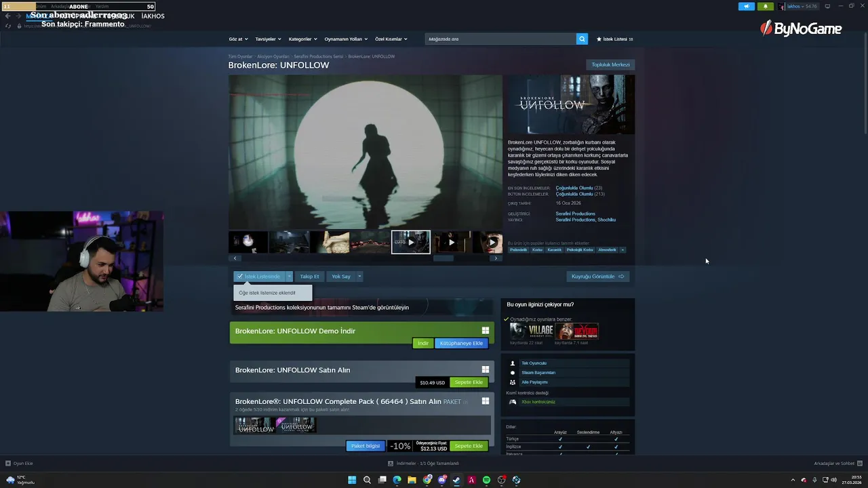This screenshot has width=868, height=488.
Task: Open the Serafini Productions developer link
Action: click(575, 213)
